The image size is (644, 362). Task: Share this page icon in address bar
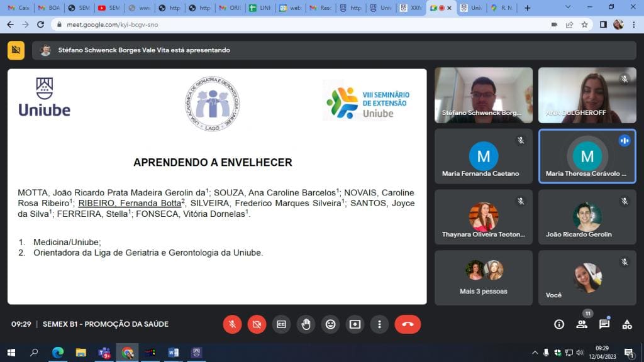[569, 25]
